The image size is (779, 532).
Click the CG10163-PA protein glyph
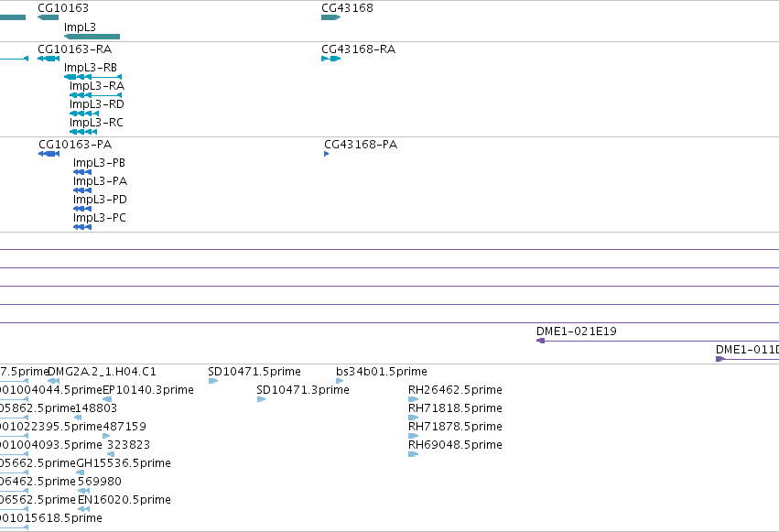point(49,154)
